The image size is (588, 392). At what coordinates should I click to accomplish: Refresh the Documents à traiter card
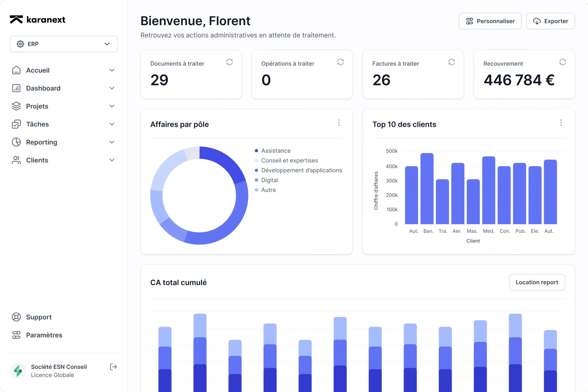pos(229,62)
